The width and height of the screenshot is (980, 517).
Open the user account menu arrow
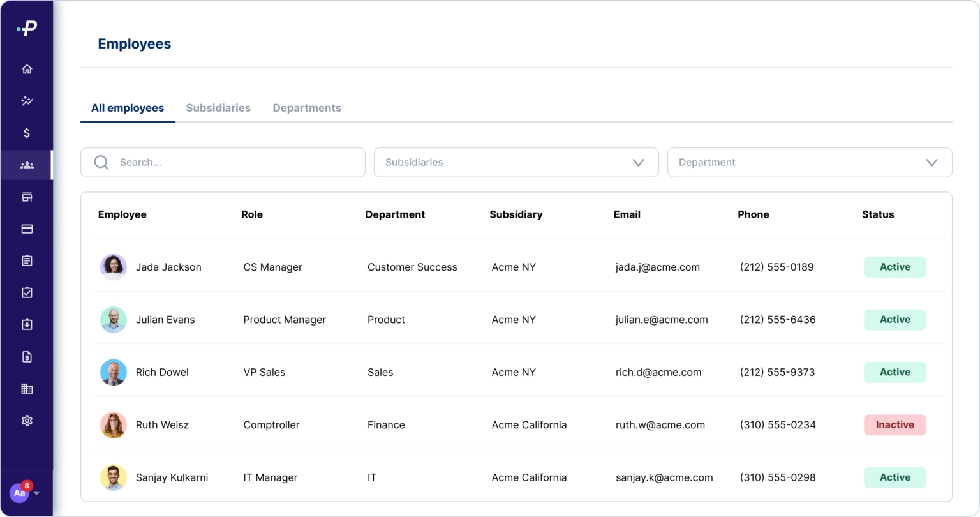tap(36, 493)
